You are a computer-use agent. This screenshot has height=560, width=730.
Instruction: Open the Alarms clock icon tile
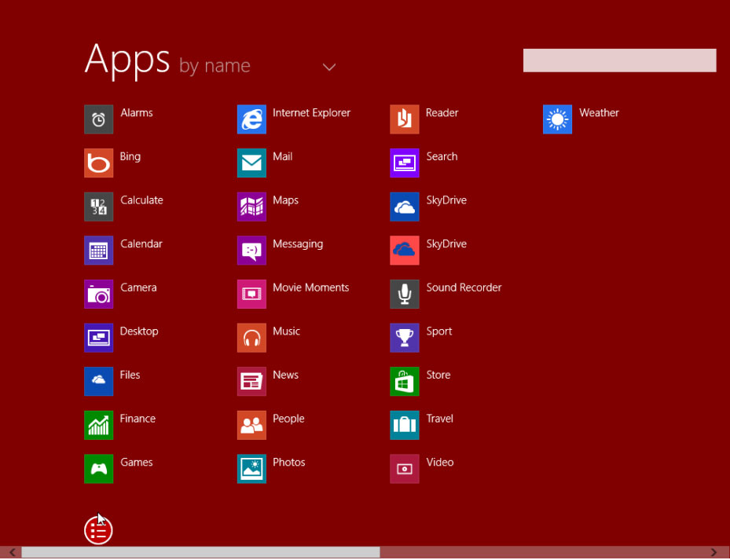pos(99,119)
